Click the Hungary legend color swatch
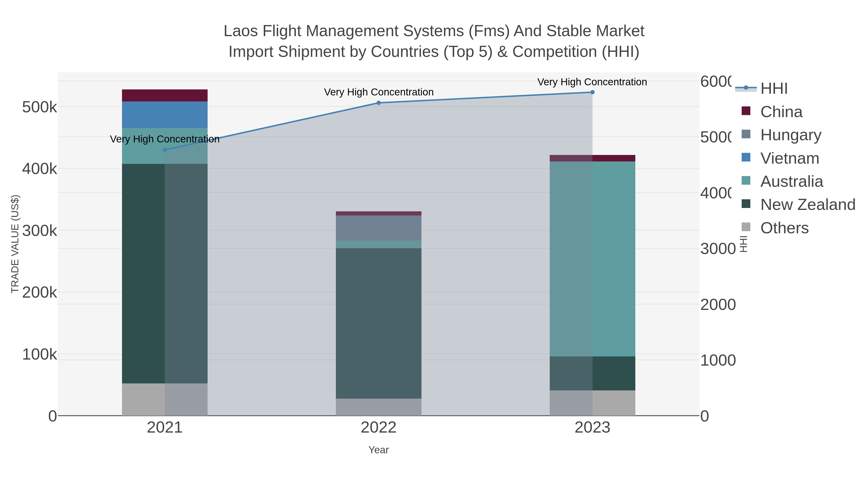 (746, 134)
